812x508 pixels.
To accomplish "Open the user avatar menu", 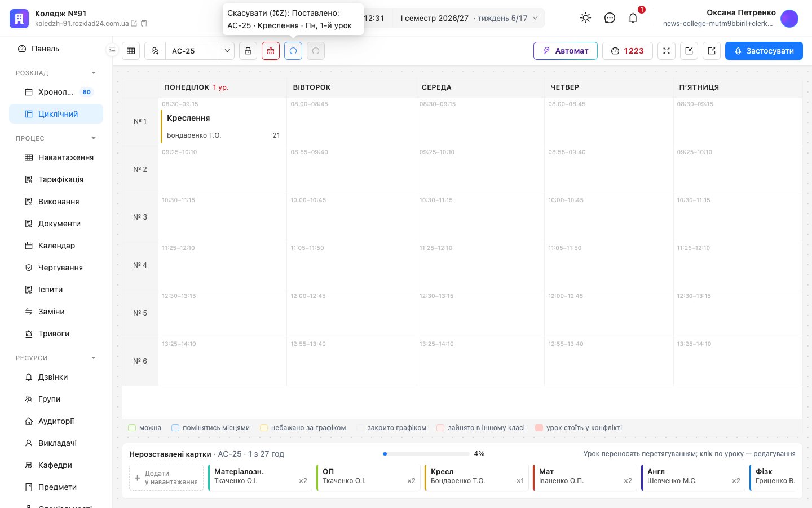I will 789,18.
